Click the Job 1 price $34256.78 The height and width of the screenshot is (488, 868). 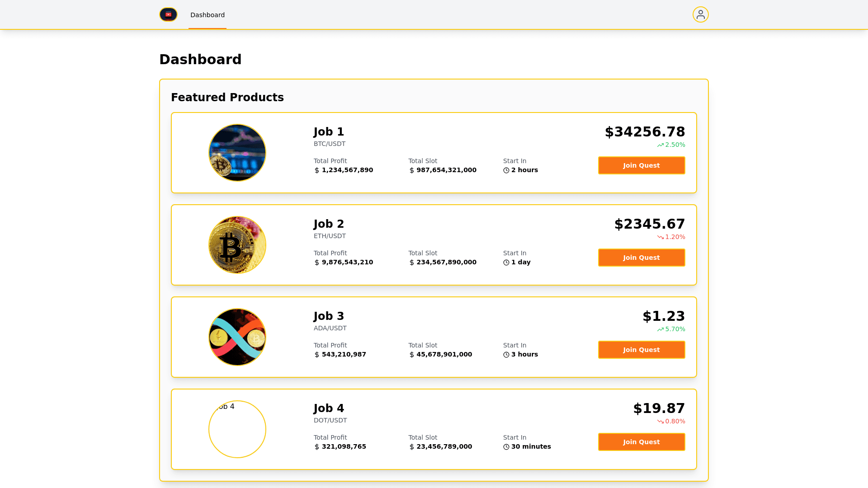[645, 132]
